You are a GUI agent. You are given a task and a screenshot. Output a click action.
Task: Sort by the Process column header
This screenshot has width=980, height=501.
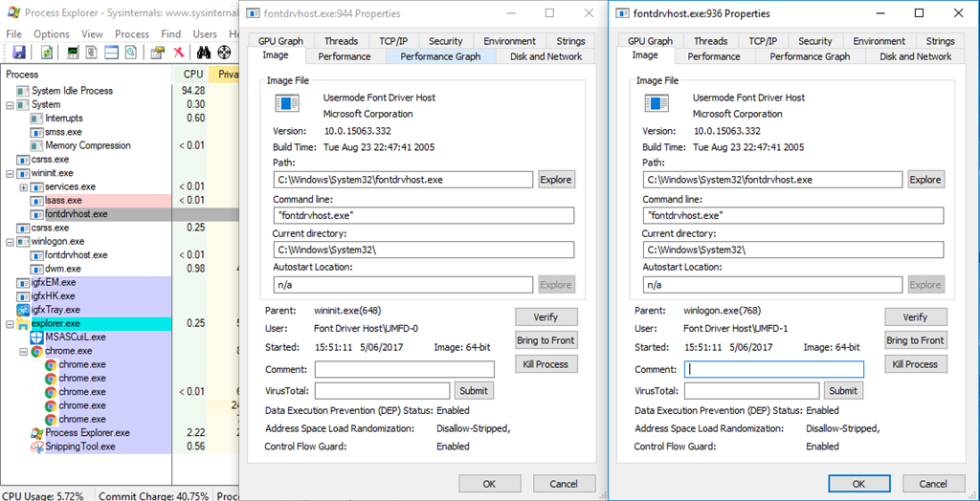[87, 75]
